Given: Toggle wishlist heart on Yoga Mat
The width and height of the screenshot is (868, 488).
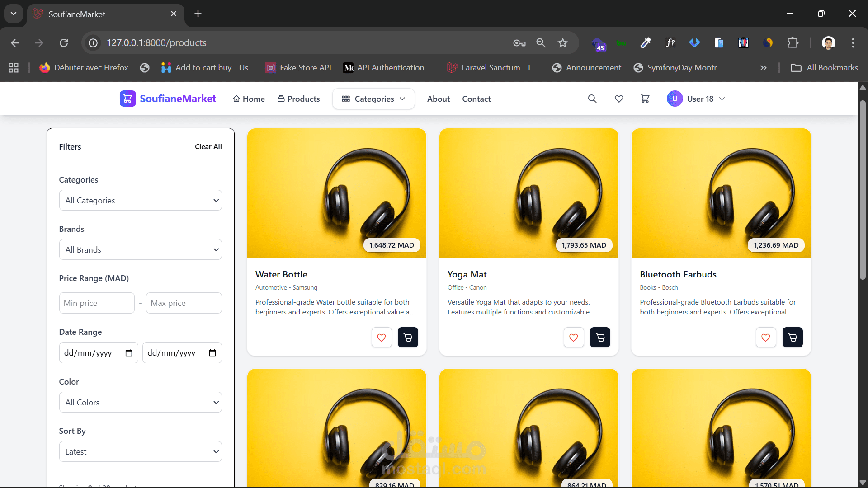Looking at the screenshot, I should pos(573,338).
